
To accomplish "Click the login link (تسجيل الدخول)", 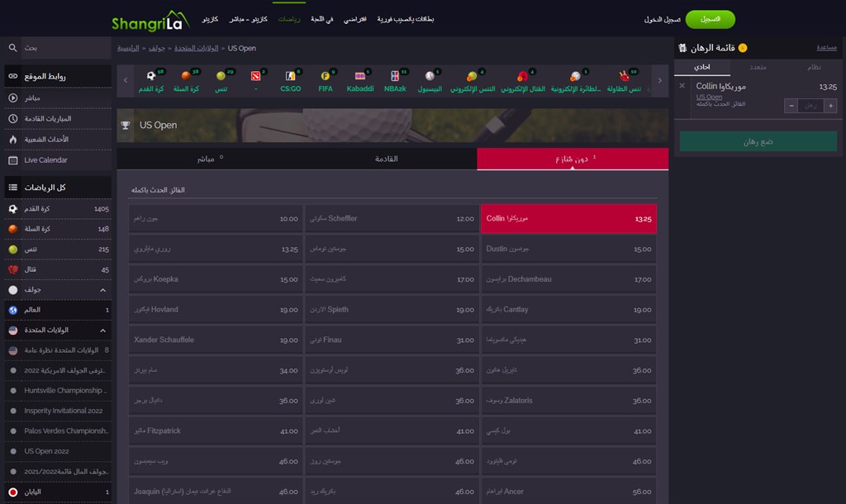I will pyautogui.click(x=662, y=20).
